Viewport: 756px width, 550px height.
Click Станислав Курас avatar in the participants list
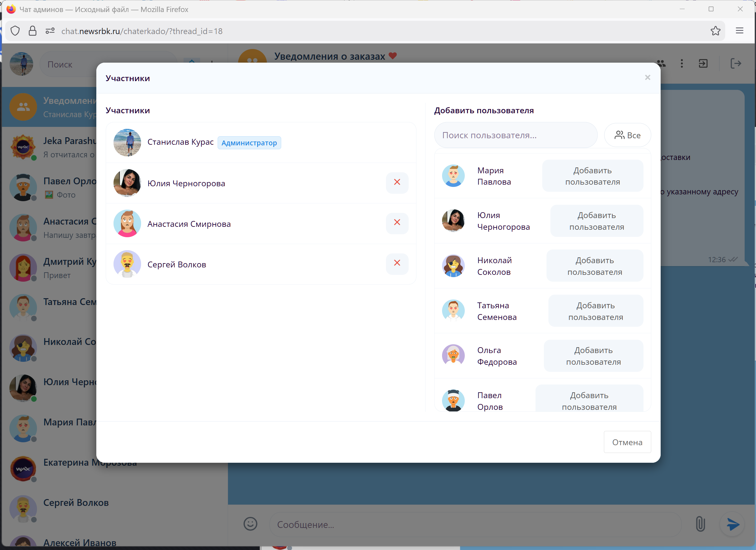(x=127, y=142)
